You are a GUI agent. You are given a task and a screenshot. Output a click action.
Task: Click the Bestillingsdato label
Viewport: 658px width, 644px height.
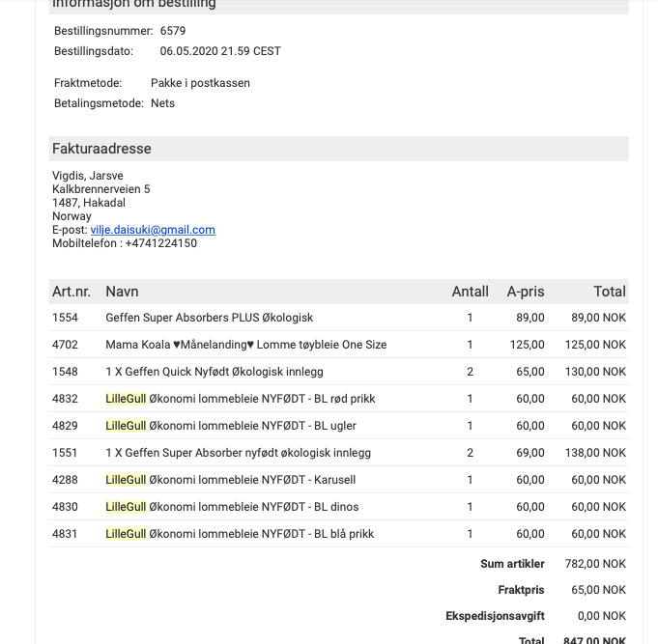[x=94, y=51]
